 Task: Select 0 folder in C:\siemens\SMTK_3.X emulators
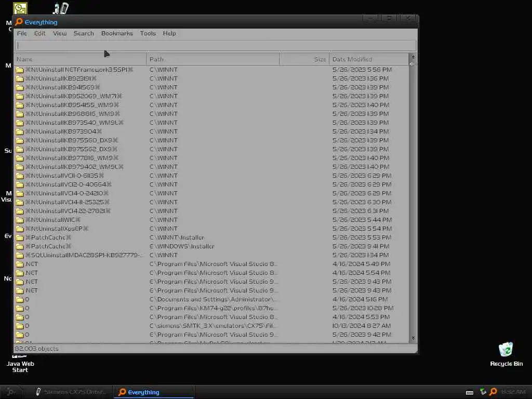pyautogui.click(x=27, y=325)
